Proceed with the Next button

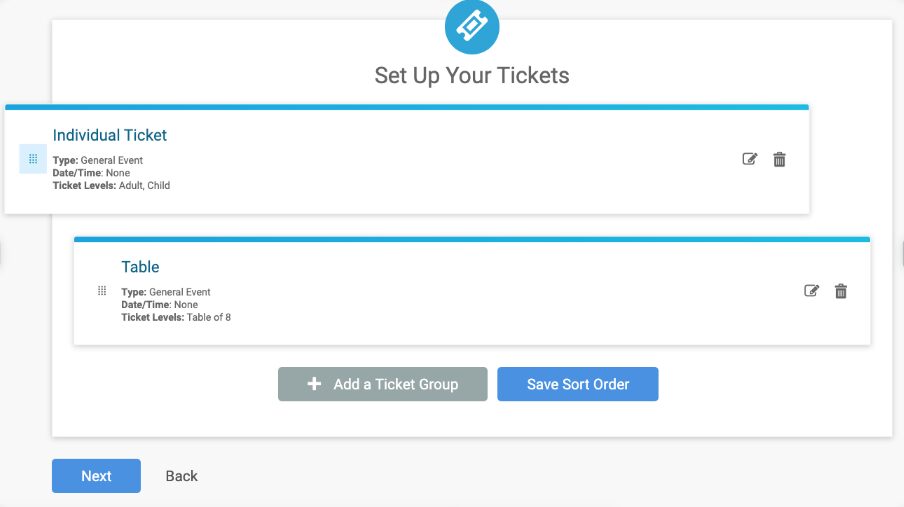[96, 476]
